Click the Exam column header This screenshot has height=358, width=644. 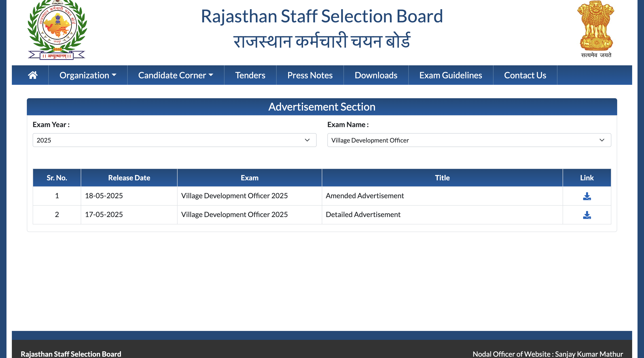pos(250,178)
